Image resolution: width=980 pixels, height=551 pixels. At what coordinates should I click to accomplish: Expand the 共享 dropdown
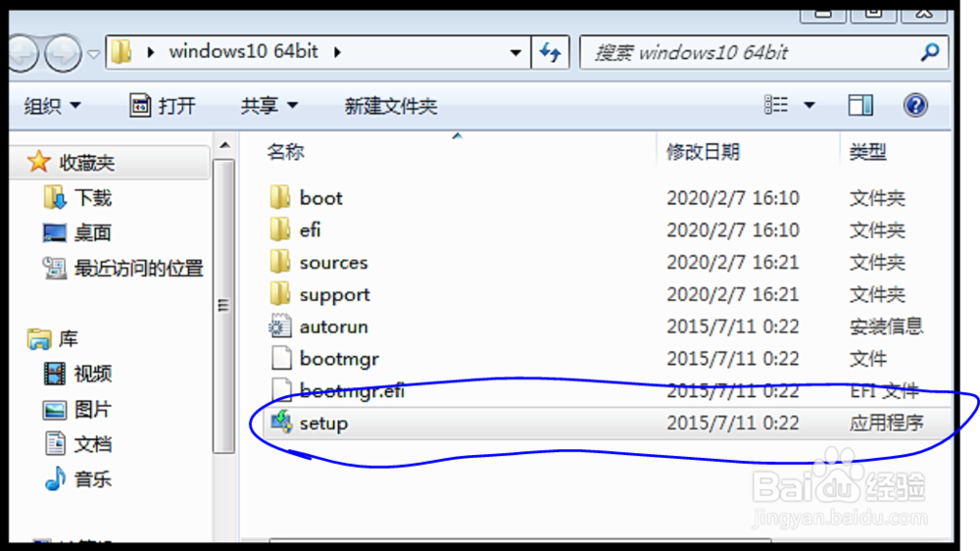(269, 106)
